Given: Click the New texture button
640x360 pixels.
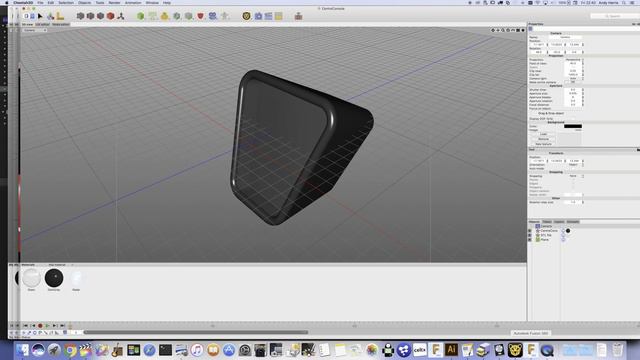Looking at the screenshot, I should pos(543,144).
